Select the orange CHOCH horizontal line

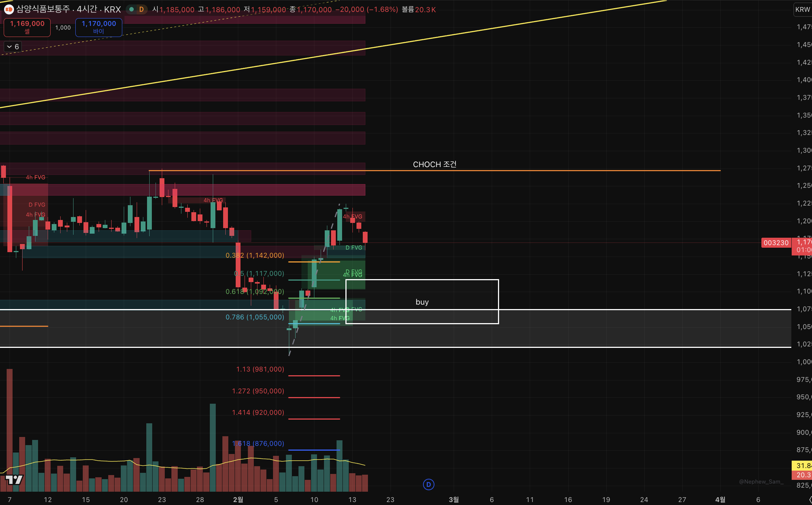(554, 170)
